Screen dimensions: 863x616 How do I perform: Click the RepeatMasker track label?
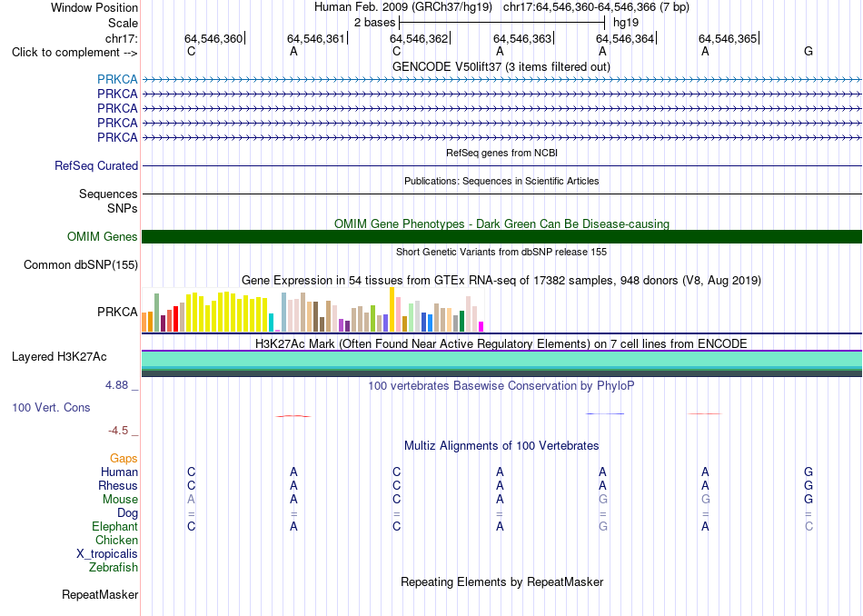click(x=100, y=595)
